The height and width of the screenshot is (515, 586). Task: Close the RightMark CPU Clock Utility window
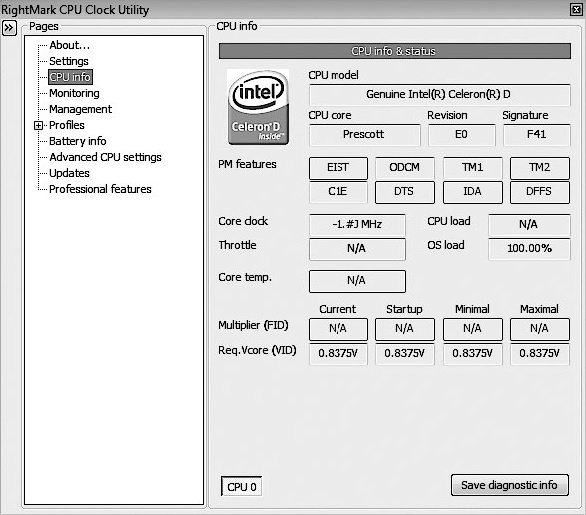(576, 9)
